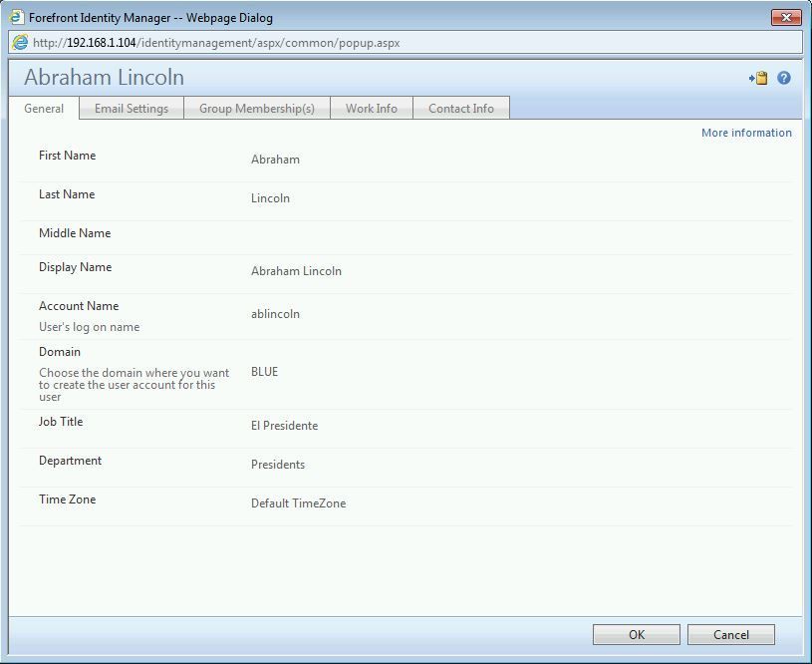Click the First Name label

point(68,156)
